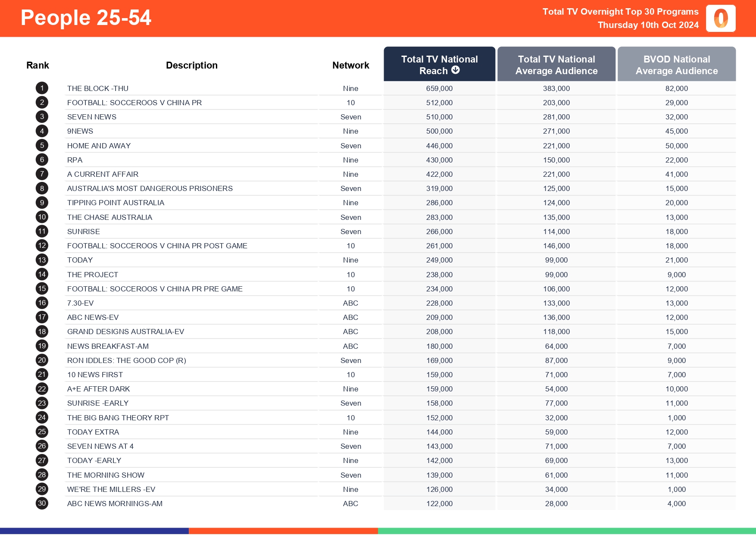
Task: Click rank badge 22 beside A+E AFTER DARK
Action: (x=41, y=388)
